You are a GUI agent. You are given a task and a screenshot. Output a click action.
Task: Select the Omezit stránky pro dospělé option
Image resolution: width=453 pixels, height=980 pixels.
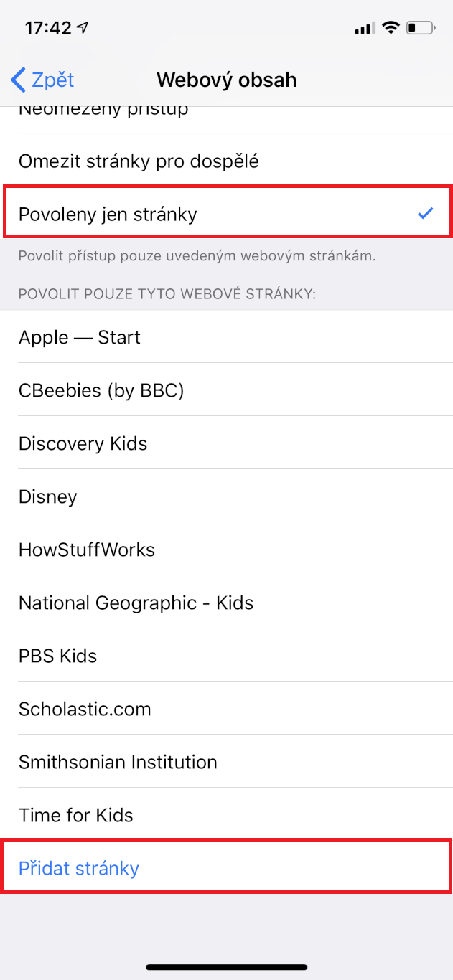click(x=139, y=161)
